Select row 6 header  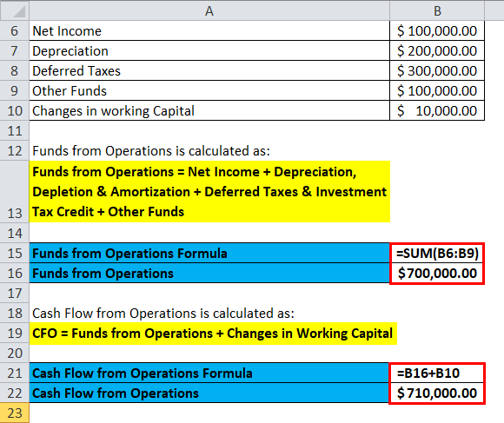point(15,30)
